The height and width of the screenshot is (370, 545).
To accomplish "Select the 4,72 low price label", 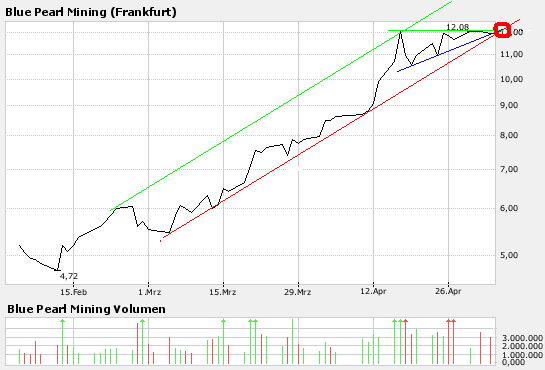I will point(69,276).
